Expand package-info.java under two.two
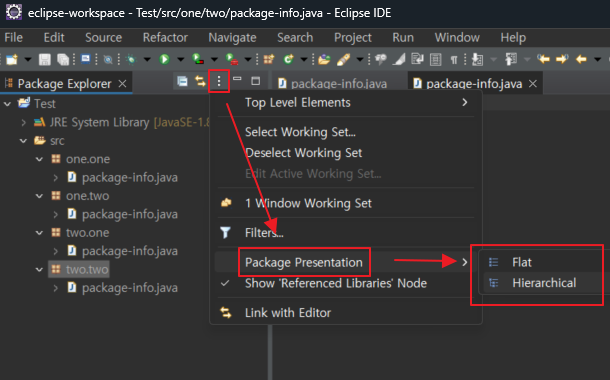 click(56, 288)
